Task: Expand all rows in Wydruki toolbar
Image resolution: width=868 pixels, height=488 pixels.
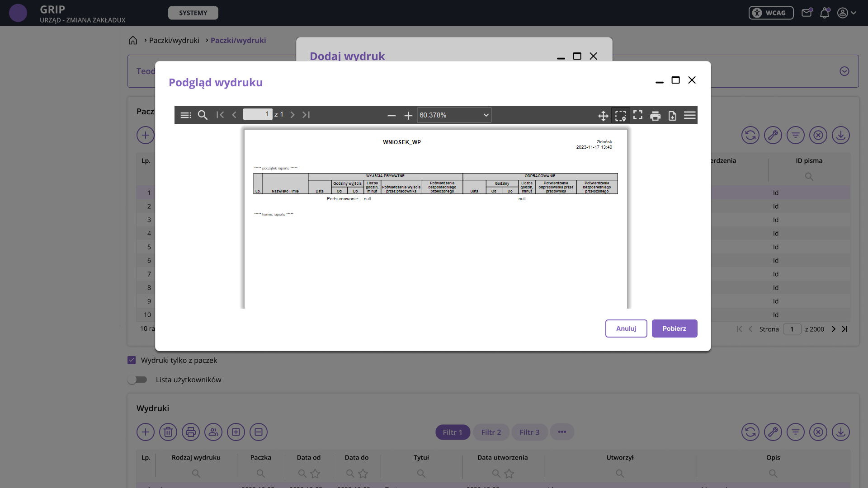Action: (236, 432)
